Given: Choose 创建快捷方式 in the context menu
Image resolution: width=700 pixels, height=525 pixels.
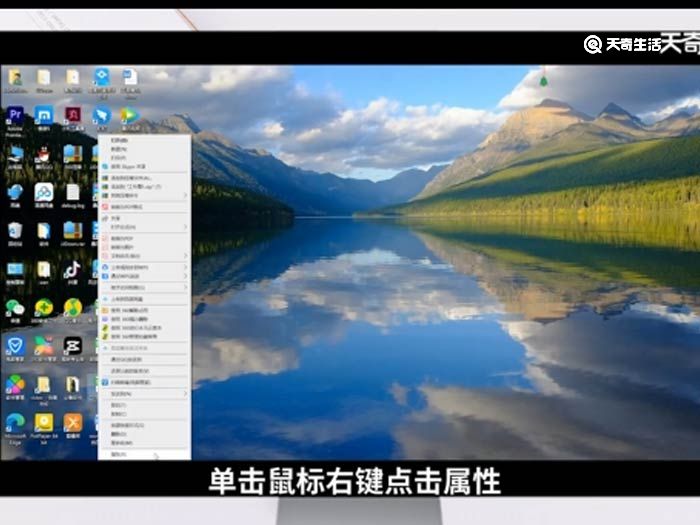Looking at the screenshot, I should 145,425.
